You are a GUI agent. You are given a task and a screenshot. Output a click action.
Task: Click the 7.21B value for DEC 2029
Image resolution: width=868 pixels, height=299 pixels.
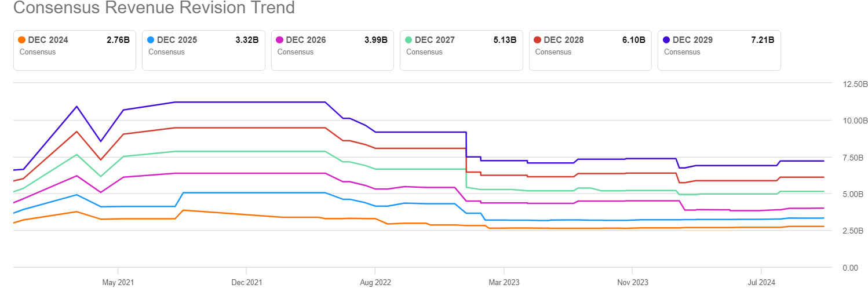click(x=761, y=40)
